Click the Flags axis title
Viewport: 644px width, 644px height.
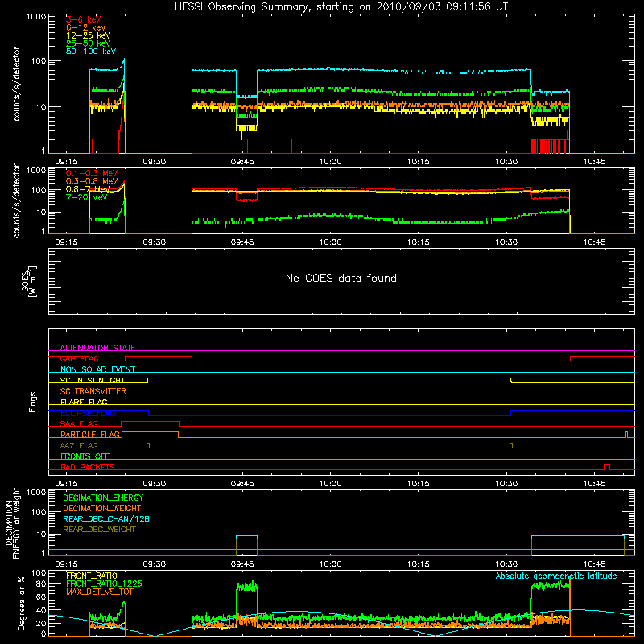coord(32,402)
